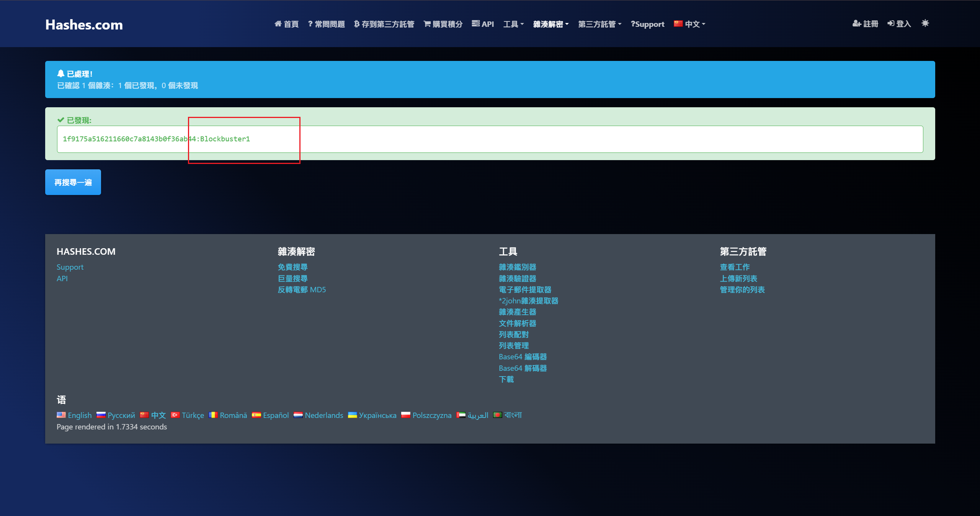Image resolution: width=980 pixels, height=516 pixels.
Task: Click the API server icon in the navbar
Action: tap(475, 23)
